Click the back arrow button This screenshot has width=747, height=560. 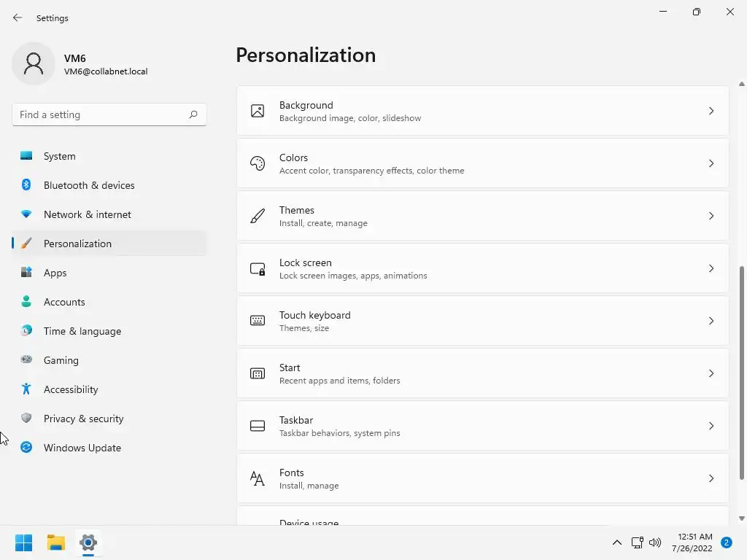point(18,17)
